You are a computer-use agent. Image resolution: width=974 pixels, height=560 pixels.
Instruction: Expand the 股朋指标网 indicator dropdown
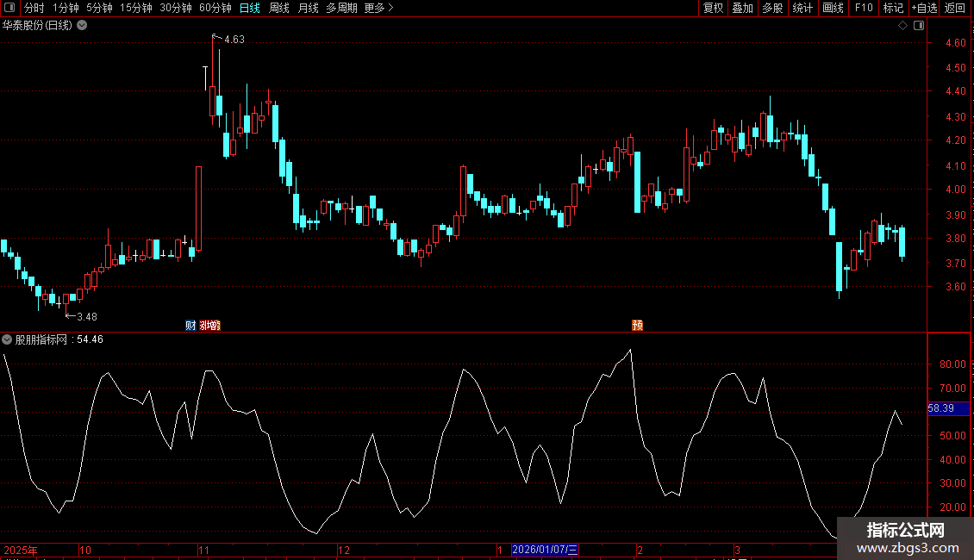(7, 339)
